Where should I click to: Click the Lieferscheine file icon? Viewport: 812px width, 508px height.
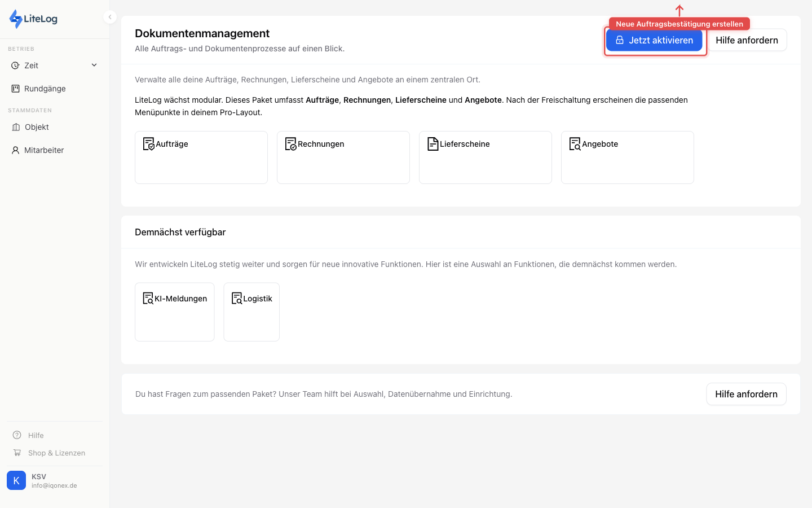[x=433, y=143]
